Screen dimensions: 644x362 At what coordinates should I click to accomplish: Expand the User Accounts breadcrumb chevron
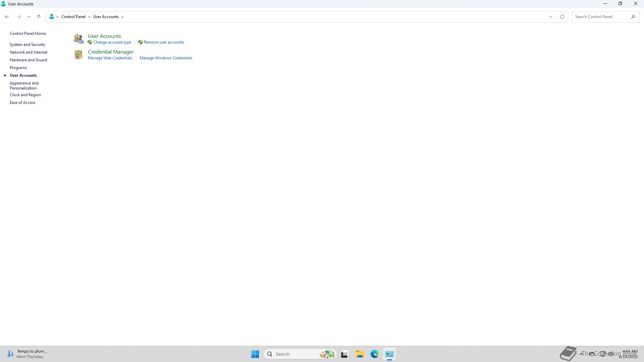122,17
